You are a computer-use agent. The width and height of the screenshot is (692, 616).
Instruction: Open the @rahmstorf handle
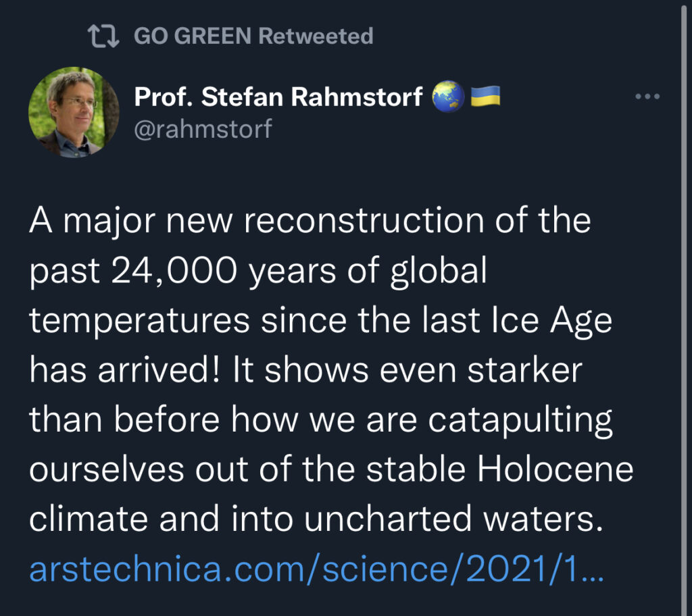pyautogui.click(x=203, y=129)
